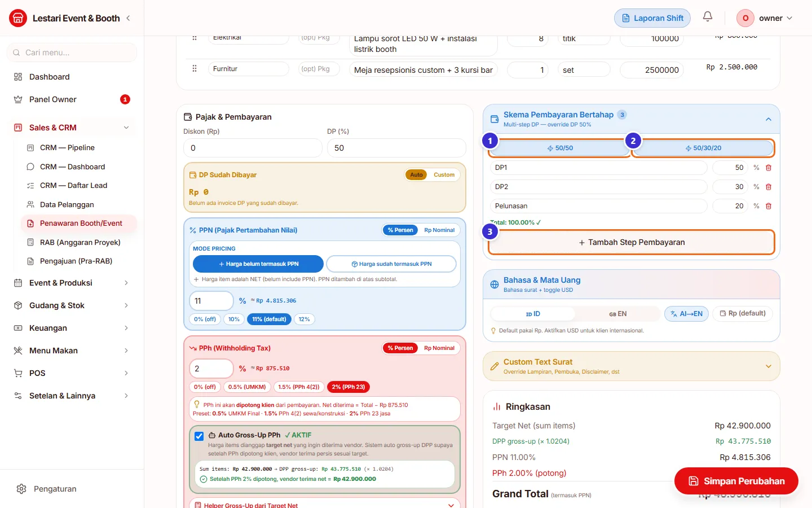Expand the Custom Text Surat section
Screen dimensions: 812x508
[769, 366]
